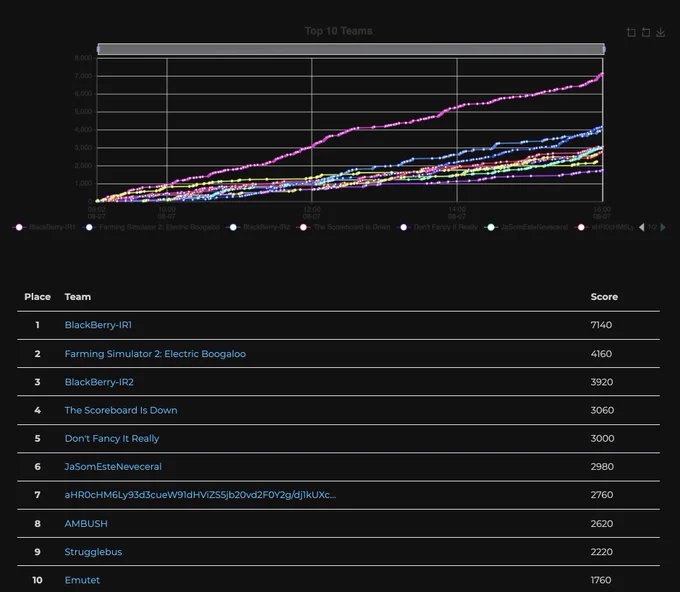Click left handle of range slider
Screen dimensions: 680x592
[98, 49]
